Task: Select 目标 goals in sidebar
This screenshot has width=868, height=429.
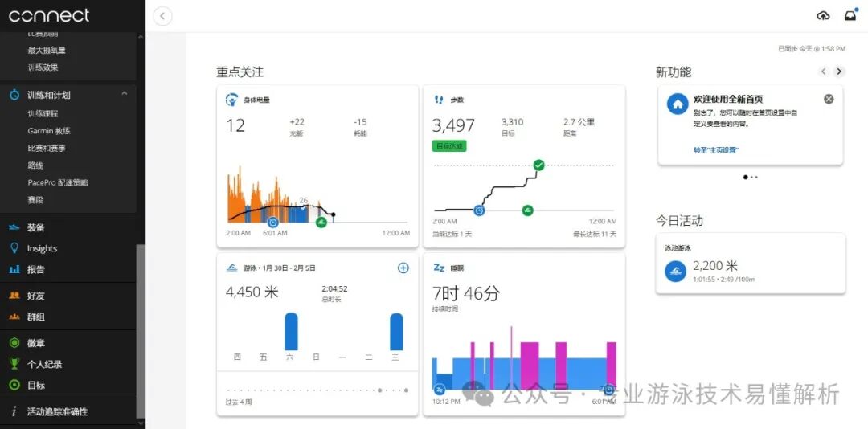Action: [36, 385]
